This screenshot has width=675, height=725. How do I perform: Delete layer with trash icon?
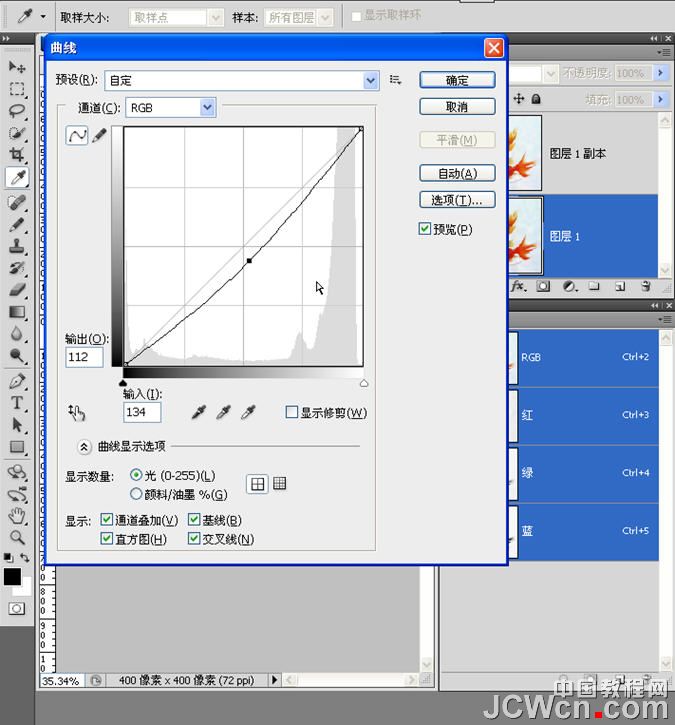tap(646, 287)
